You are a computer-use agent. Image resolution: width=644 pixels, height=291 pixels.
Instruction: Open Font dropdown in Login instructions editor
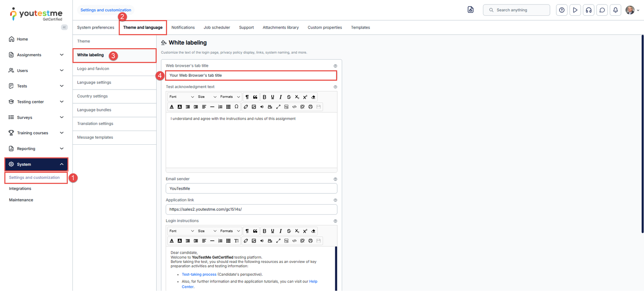[182, 231]
